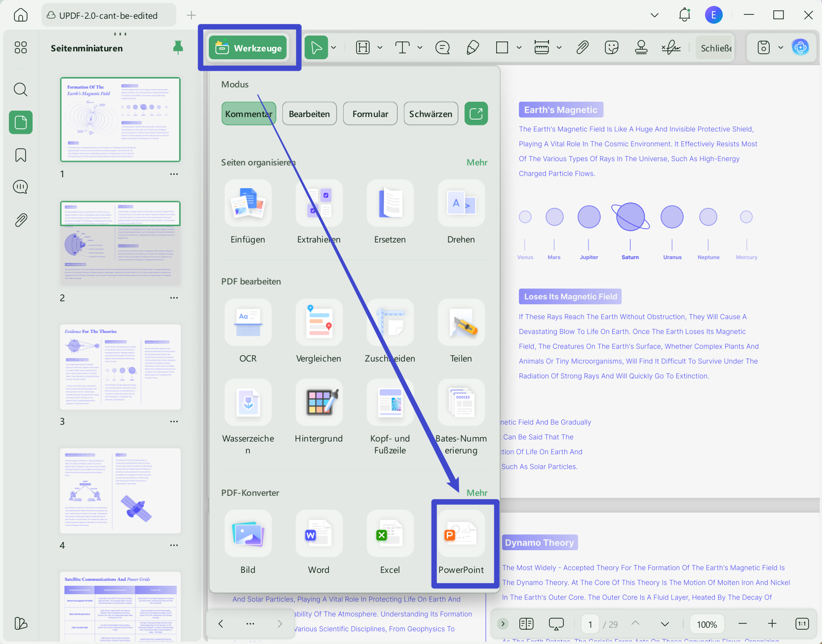The height and width of the screenshot is (644, 822).
Task: Click the page number input field
Action: pyautogui.click(x=590, y=624)
